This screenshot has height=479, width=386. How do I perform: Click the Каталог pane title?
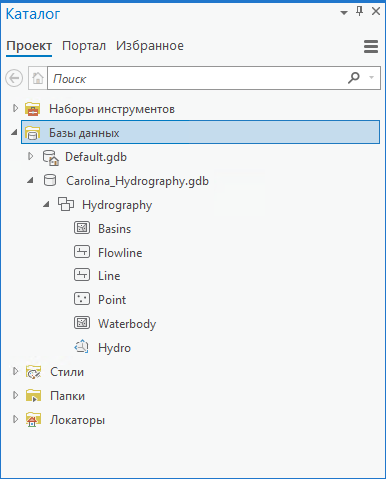pos(33,14)
